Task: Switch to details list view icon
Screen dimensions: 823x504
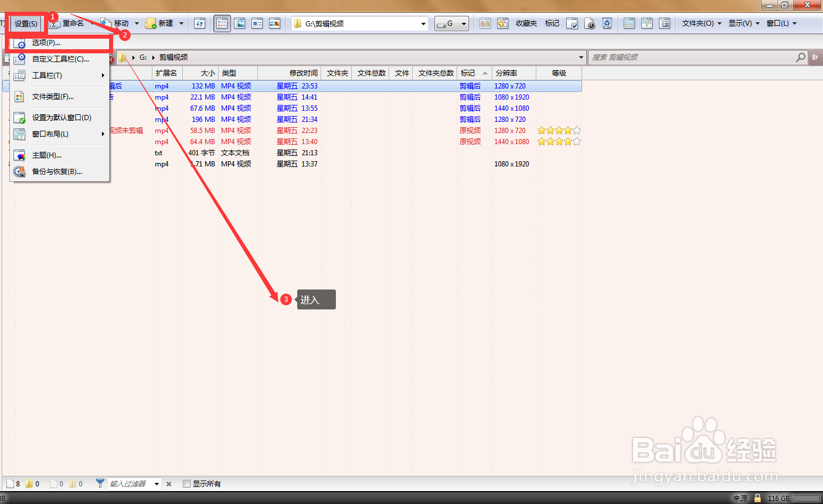Action: pyautogui.click(x=222, y=23)
